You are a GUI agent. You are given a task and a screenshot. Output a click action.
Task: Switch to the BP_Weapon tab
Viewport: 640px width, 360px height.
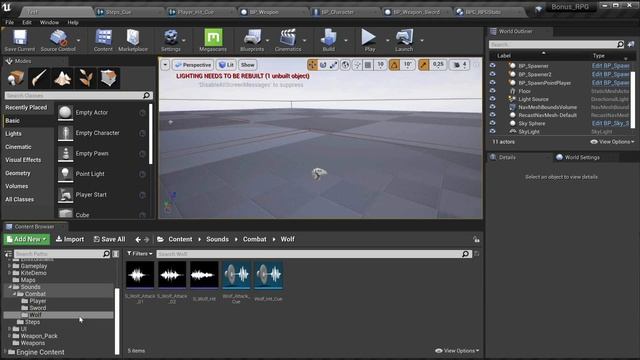[x=264, y=12]
